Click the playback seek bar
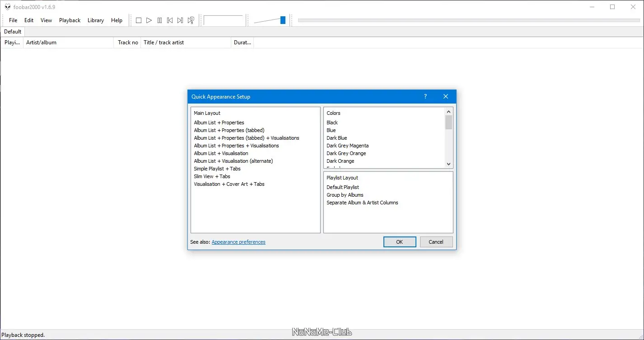644x340 pixels. point(469,20)
